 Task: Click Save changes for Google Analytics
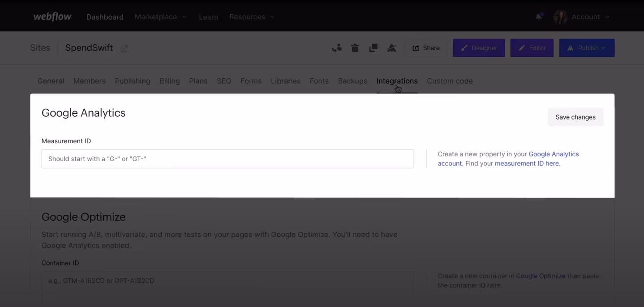(x=575, y=117)
